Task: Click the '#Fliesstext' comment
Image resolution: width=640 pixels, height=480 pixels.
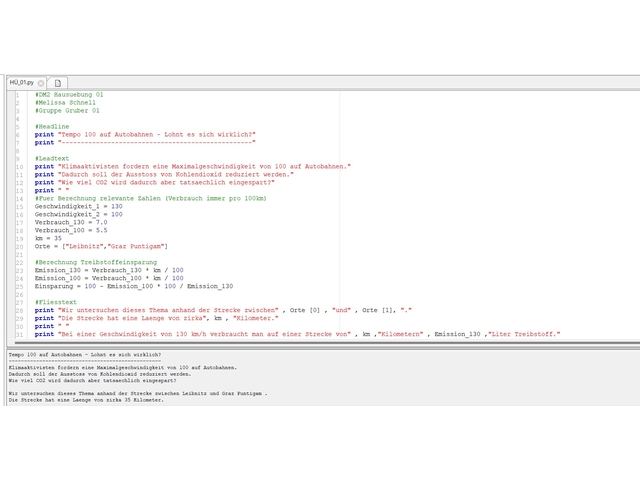Action: point(56,302)
